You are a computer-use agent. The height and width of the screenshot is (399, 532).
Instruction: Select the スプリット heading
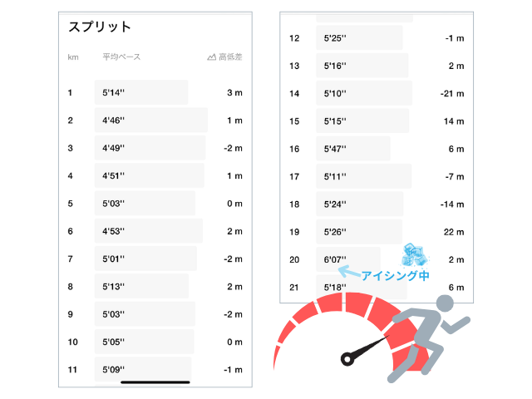100,27
